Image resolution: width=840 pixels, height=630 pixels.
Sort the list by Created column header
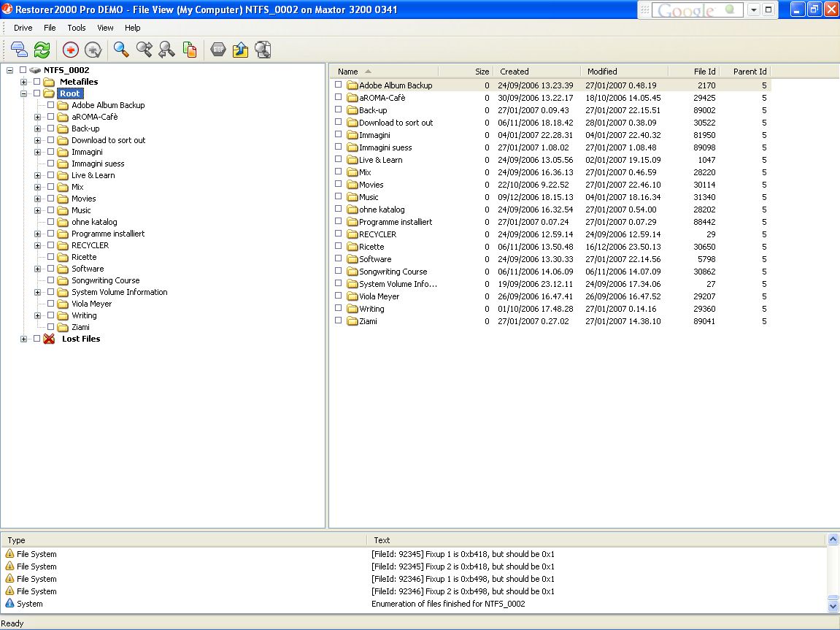(537, 72)
